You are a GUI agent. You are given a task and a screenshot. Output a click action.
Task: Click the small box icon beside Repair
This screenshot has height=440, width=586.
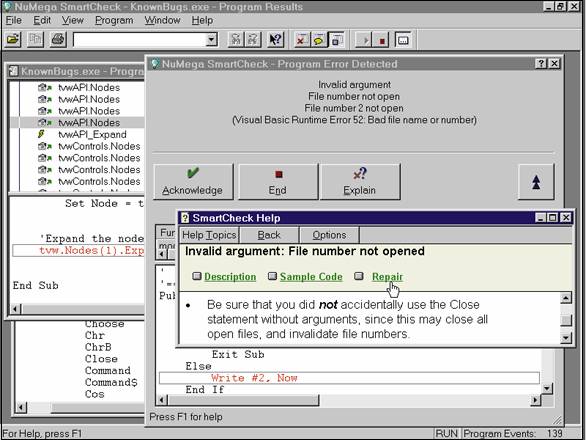359,276
